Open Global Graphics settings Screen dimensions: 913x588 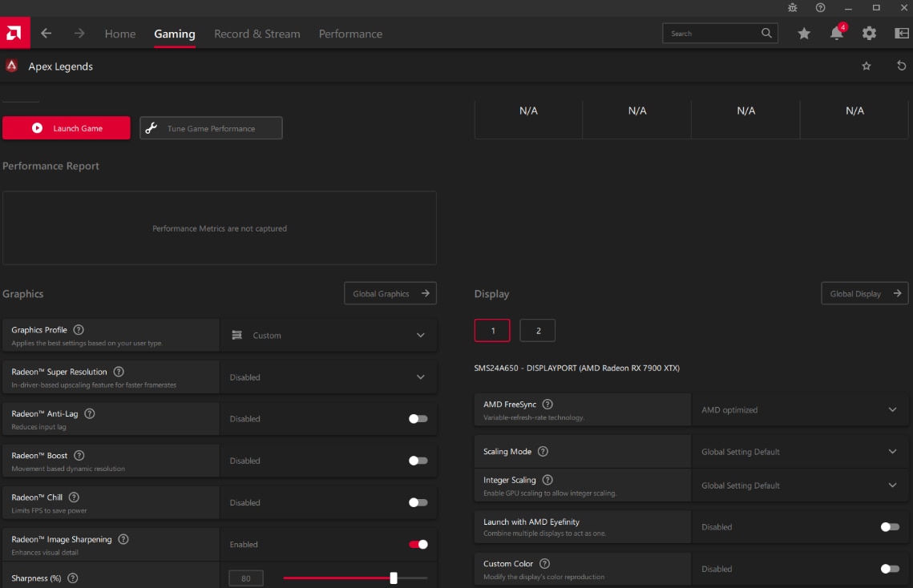coord(390,293)
